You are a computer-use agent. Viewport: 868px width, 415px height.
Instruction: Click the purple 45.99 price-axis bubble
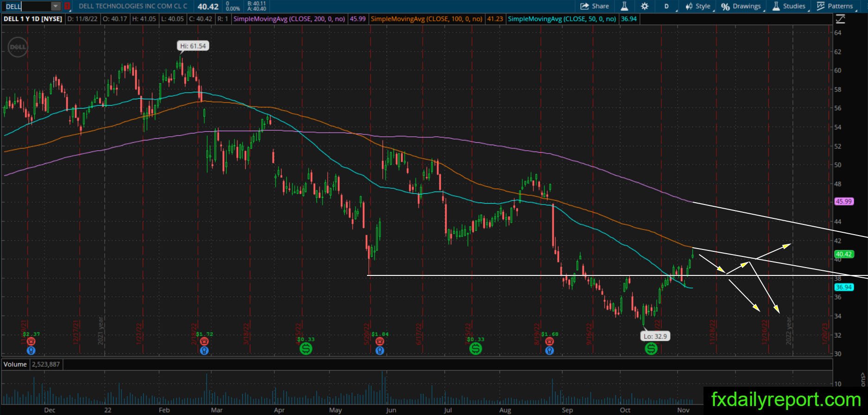click(844, 201)
